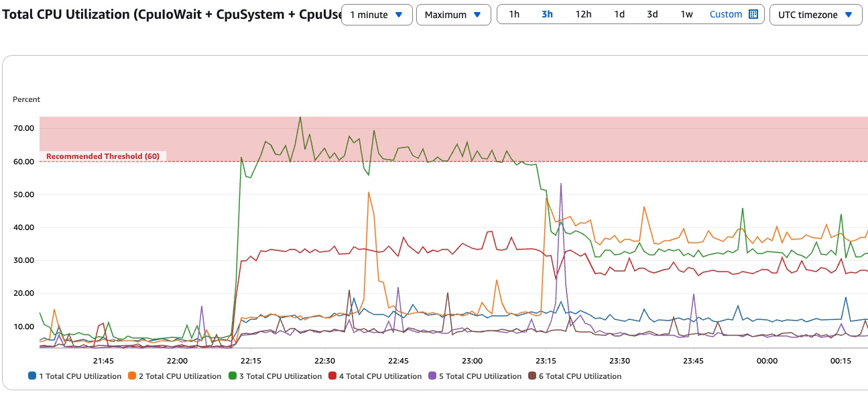The image size is (868, 395).
Task: Click the Recommended Threshold (60) label
Action: (x=103, y=156)
